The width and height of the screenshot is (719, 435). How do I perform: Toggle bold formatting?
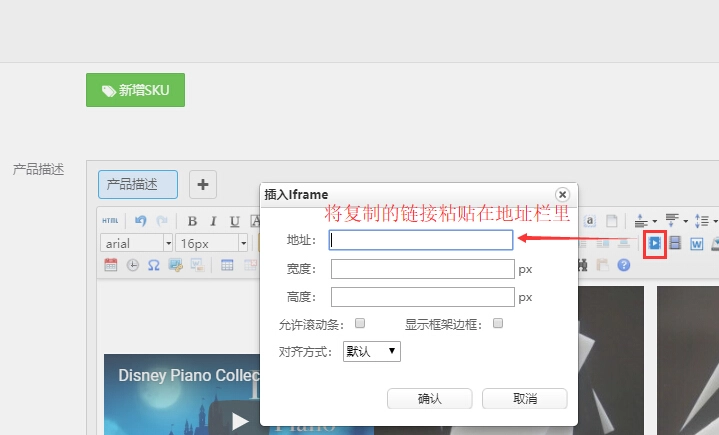tap(192, 221)
